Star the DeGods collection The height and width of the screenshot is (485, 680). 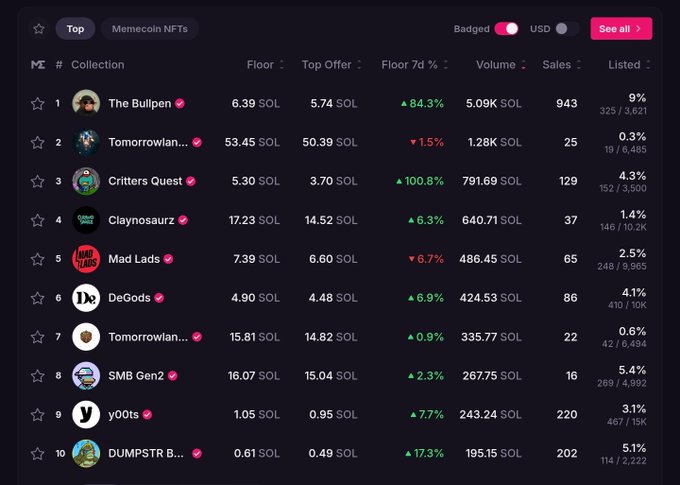(38, 298)
